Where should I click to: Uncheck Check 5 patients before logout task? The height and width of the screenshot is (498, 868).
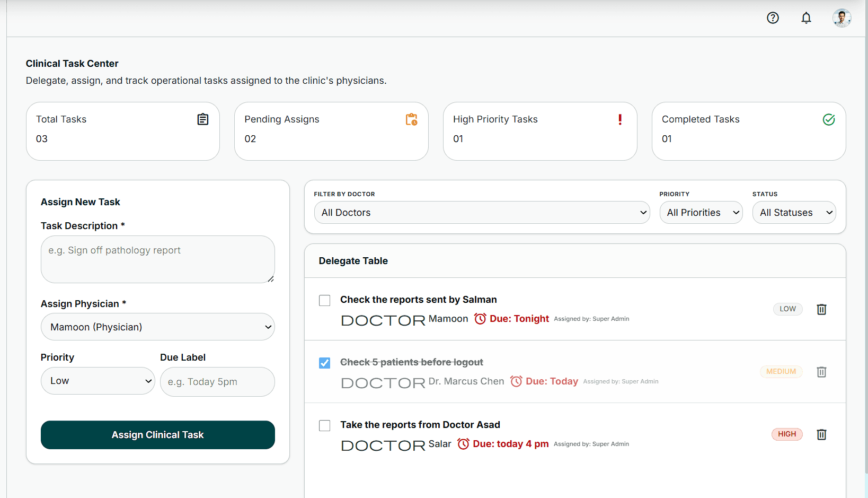coord(325,363)
